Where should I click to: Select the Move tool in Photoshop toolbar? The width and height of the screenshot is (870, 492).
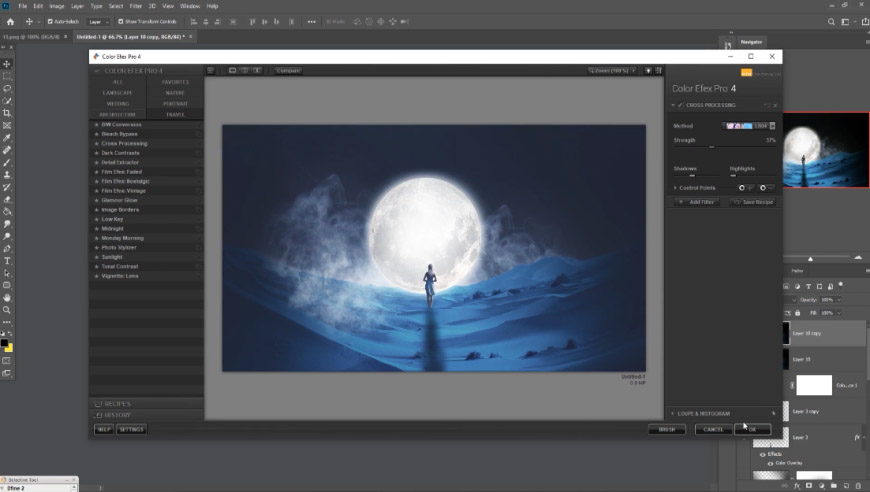click(x=7, y=64)
